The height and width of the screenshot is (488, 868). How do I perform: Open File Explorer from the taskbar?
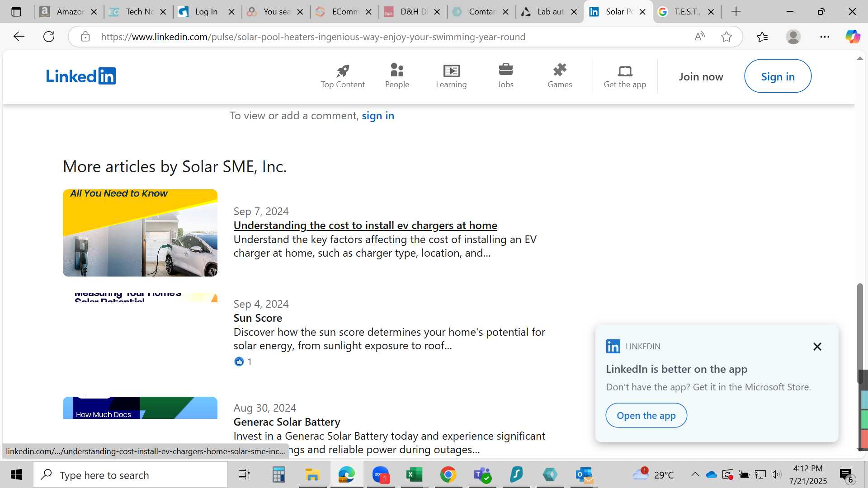pyautogui.click(x=312, y=475)
